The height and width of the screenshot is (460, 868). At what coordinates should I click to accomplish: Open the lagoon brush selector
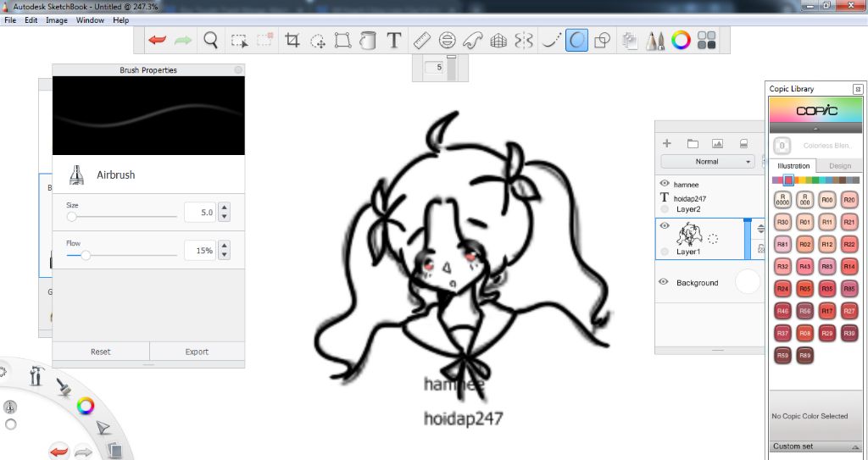[x=64, y=386]
